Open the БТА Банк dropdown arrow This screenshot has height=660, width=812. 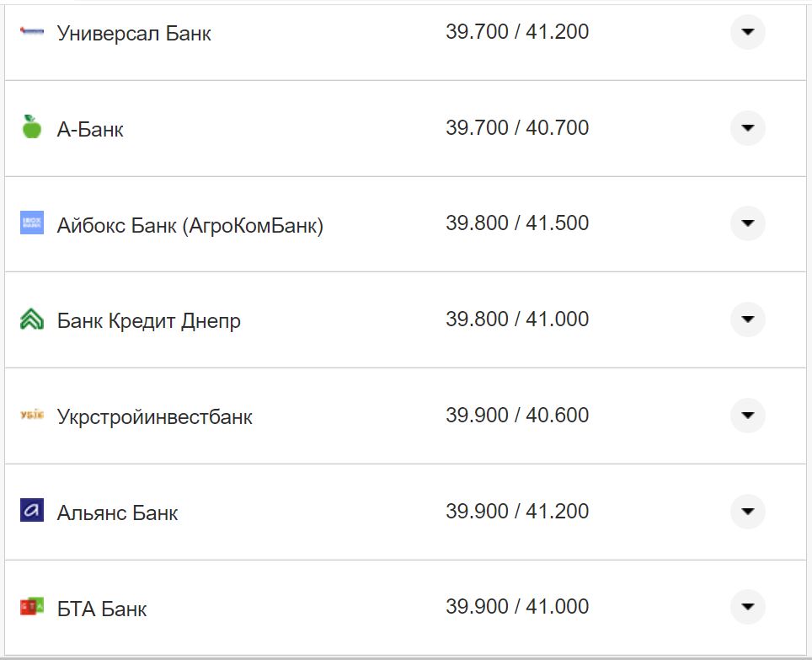pyautogui.click(x=747, y=607)
